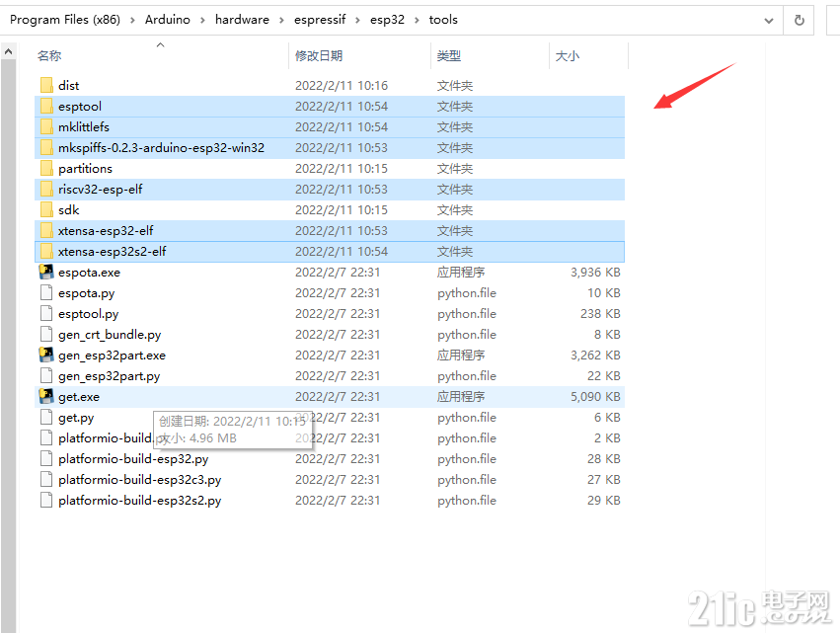Expand chevron after espressif in path
This screenshot has height=633, width=840.
point(357,21)
